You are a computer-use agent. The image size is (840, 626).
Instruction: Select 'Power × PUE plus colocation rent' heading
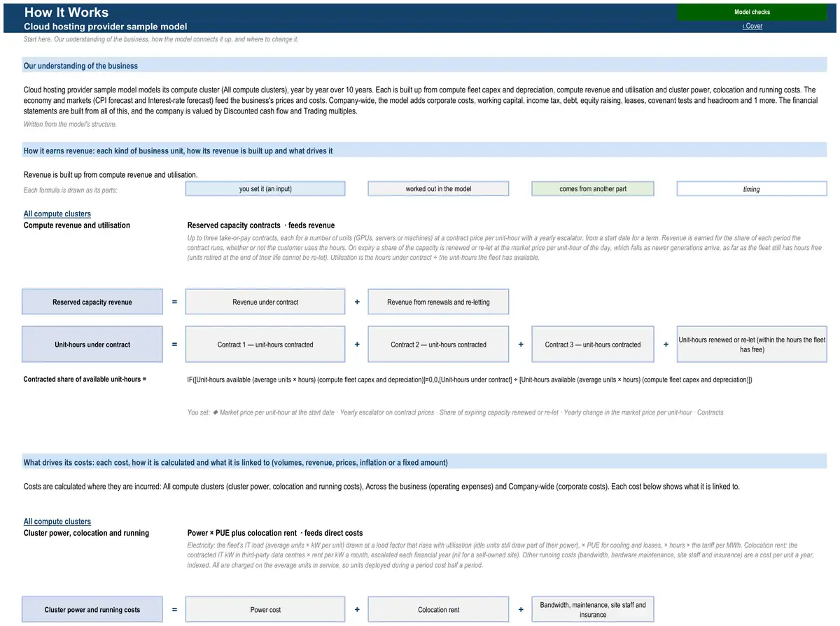275,532
